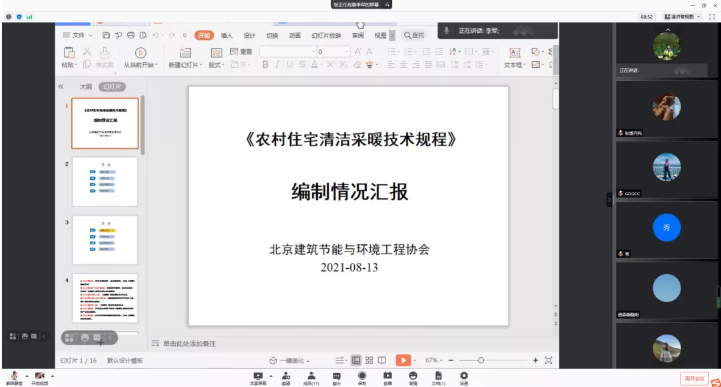
Task: Open the new slide dropdown arrow
Action: click(200, 65)
